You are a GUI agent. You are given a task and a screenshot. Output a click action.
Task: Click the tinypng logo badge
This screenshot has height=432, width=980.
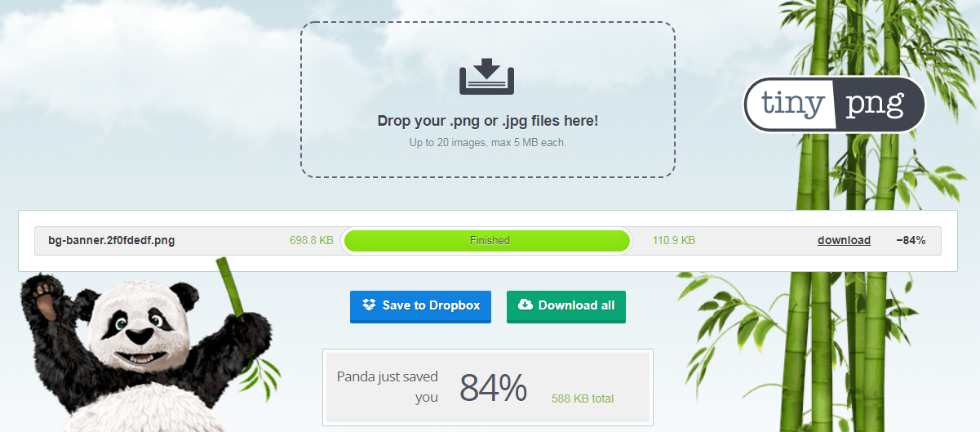835,104
